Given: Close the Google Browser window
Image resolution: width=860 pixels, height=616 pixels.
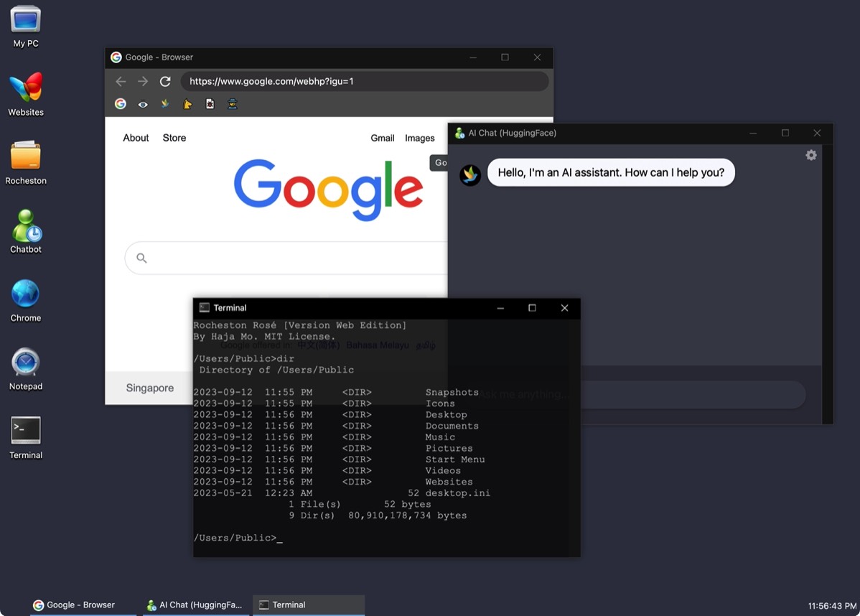Looking at the screenshot, I should click(x=537, y=57).
